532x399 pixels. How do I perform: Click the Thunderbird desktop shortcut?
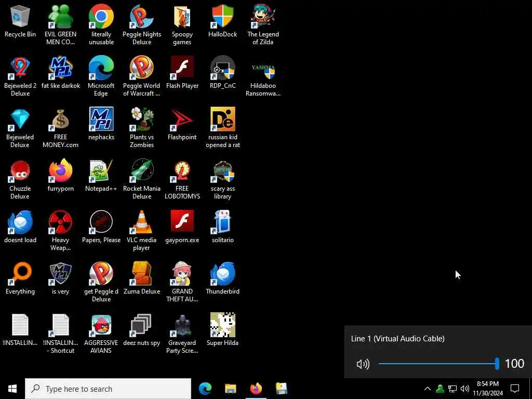222,279
